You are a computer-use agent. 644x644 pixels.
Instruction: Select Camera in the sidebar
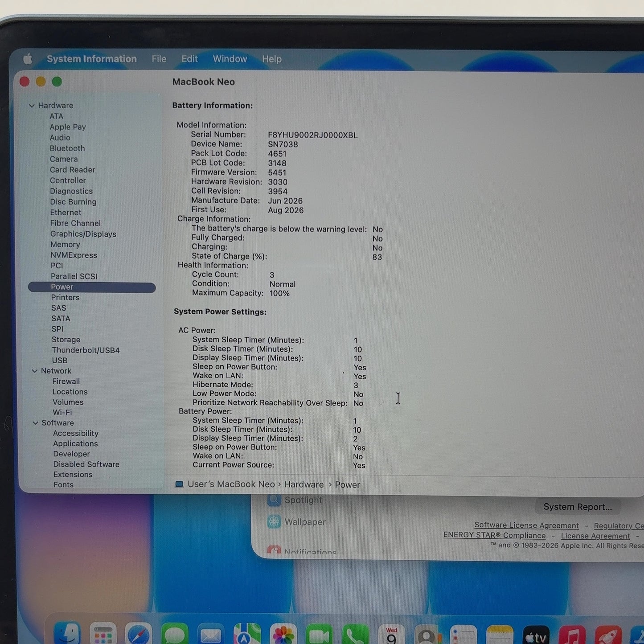click(64, 159)
